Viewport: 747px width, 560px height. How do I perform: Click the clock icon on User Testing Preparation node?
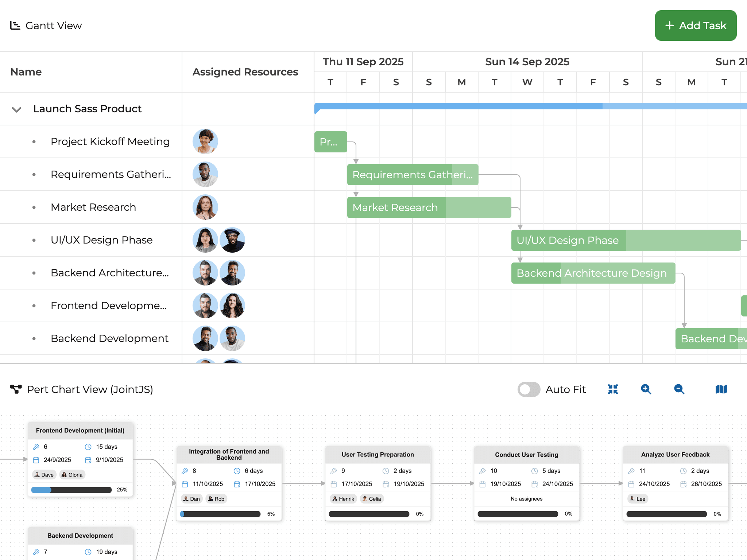pos(386,471)
